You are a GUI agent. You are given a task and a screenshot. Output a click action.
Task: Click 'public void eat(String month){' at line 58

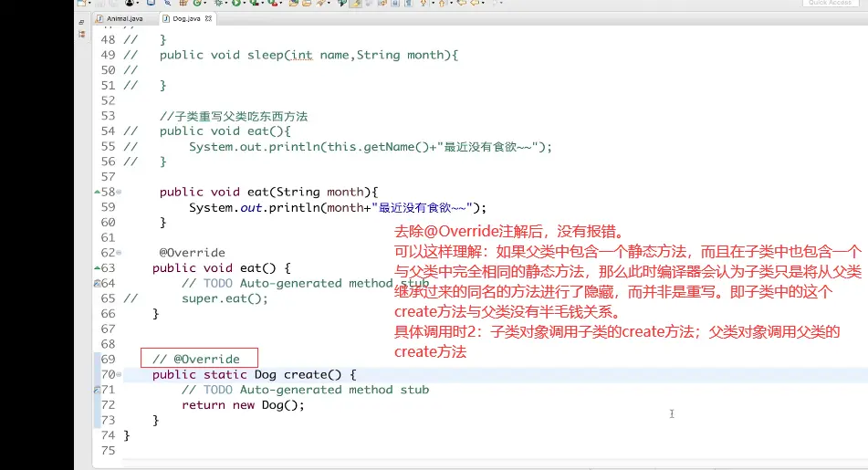click(268, 192)
